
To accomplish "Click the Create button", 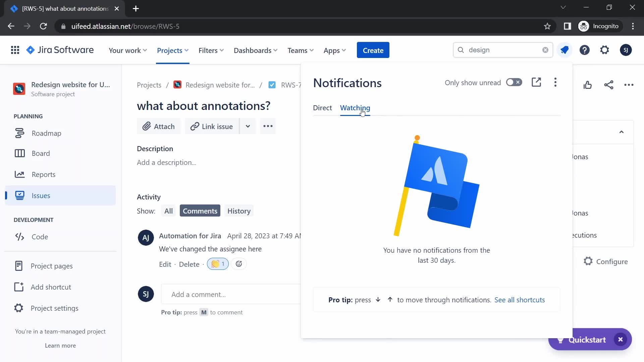I will [373, 50].
